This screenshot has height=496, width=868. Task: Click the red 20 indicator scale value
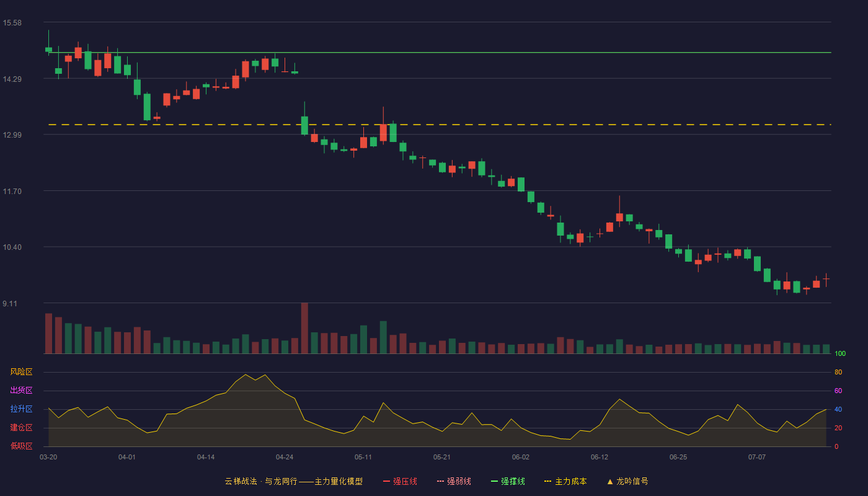[838, 428]
